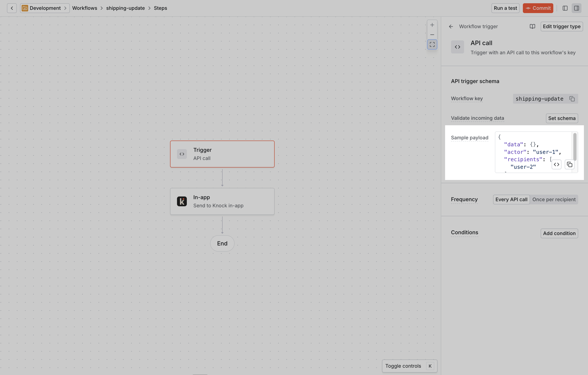
Task: Toggle the right sidebar panel icon
Action: [x=576, y=8]
